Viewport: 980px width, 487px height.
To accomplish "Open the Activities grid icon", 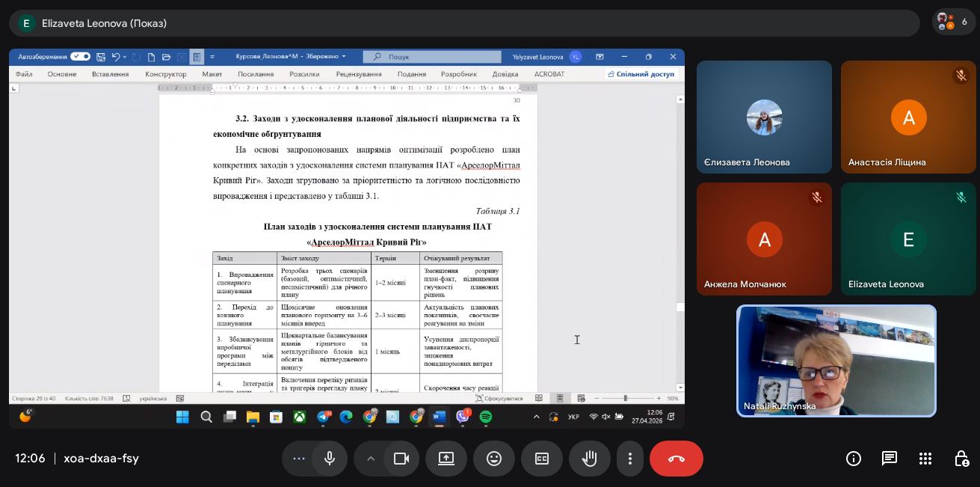I will 925,459.
